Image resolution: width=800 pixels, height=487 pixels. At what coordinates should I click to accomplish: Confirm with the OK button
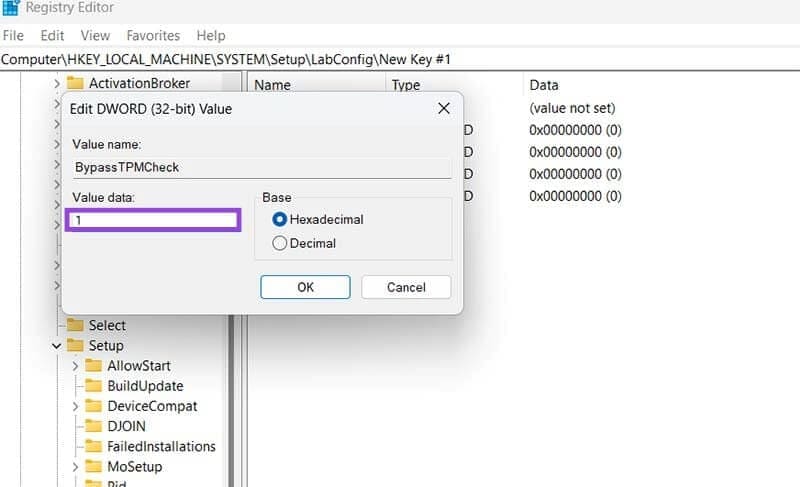click(305, 287)
